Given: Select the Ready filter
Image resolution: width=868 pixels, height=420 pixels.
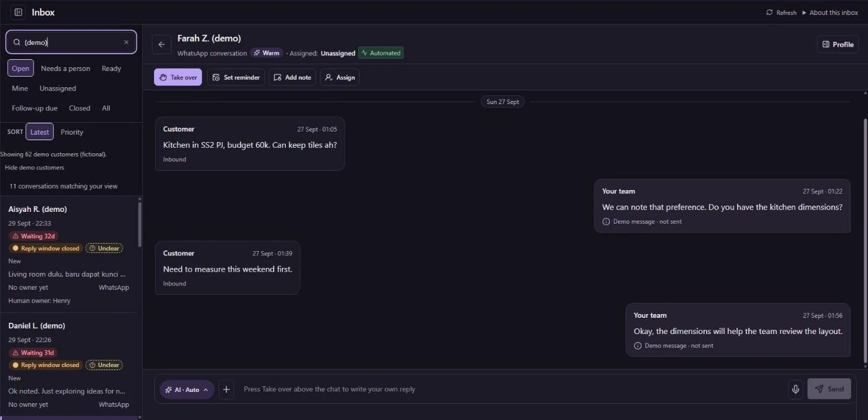Looking at the screenshot, I should pos(112,69).
